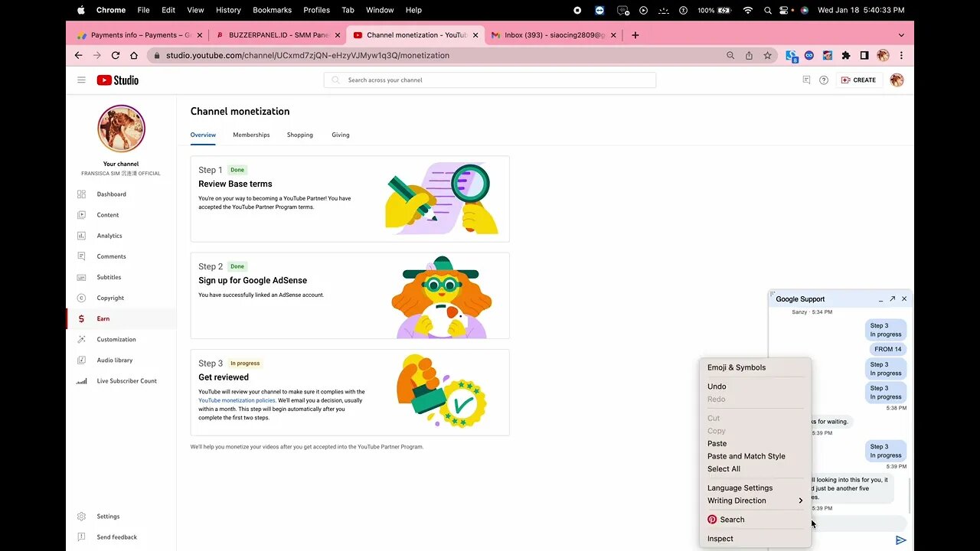Open the Analytics sidebar icon

[x=81, y=236]
